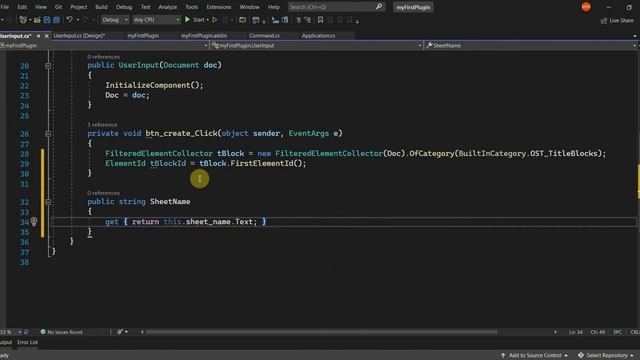Click '1 reference' link above btn_create_Click
640x360 pixels.
(102, 124)
